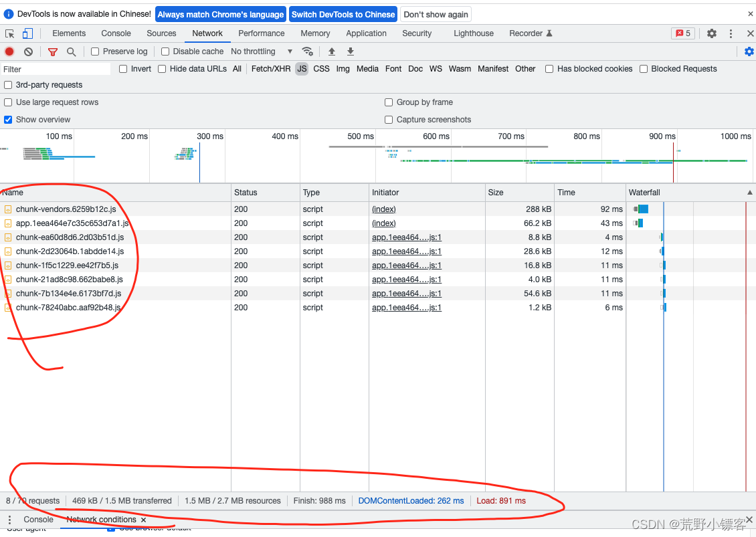This screenshot has width=756, height=537.
Task: Open the Security tab
Action: pyautogui.click(x=417, y=33)
